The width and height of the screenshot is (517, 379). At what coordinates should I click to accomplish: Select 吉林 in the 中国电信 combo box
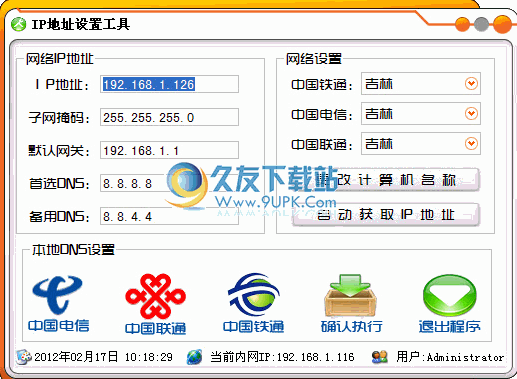[x=379, y=114]
